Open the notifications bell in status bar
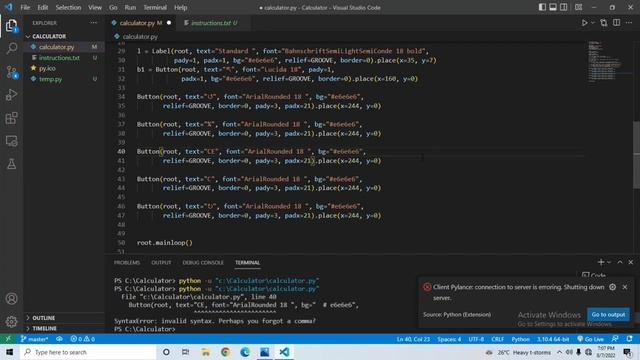 tap(629, 339)
